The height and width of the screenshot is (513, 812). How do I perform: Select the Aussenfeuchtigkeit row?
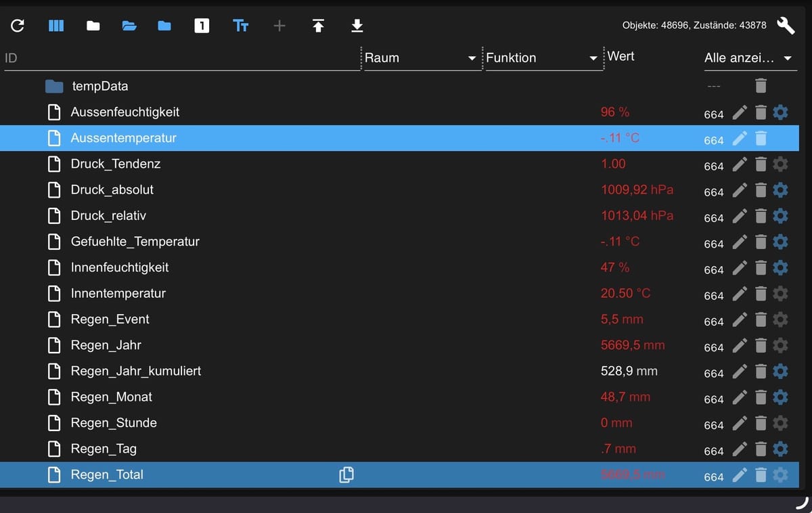pyautogui.click(x=399, y=112)
